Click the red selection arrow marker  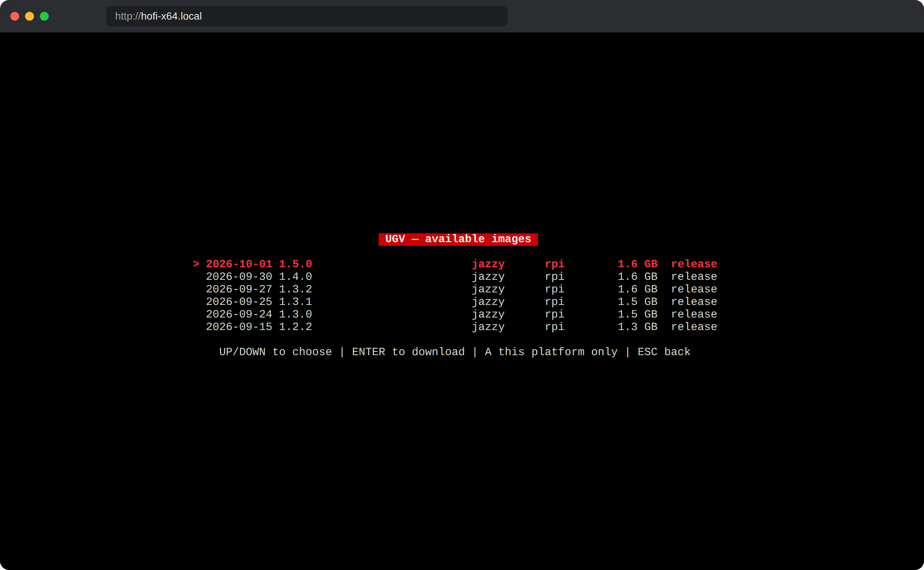point(196,264)
